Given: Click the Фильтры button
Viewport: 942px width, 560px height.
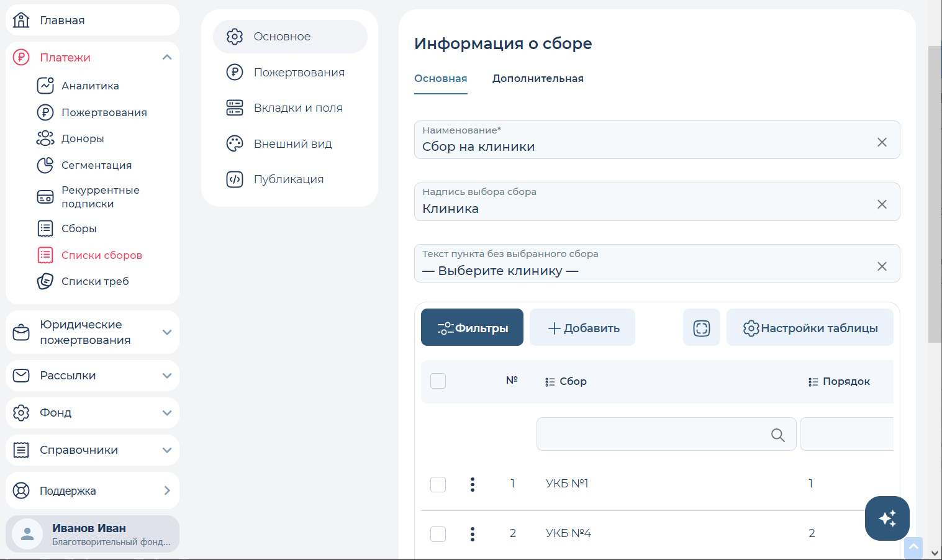Looking at the screenshot, I should (x=472, y=327).
